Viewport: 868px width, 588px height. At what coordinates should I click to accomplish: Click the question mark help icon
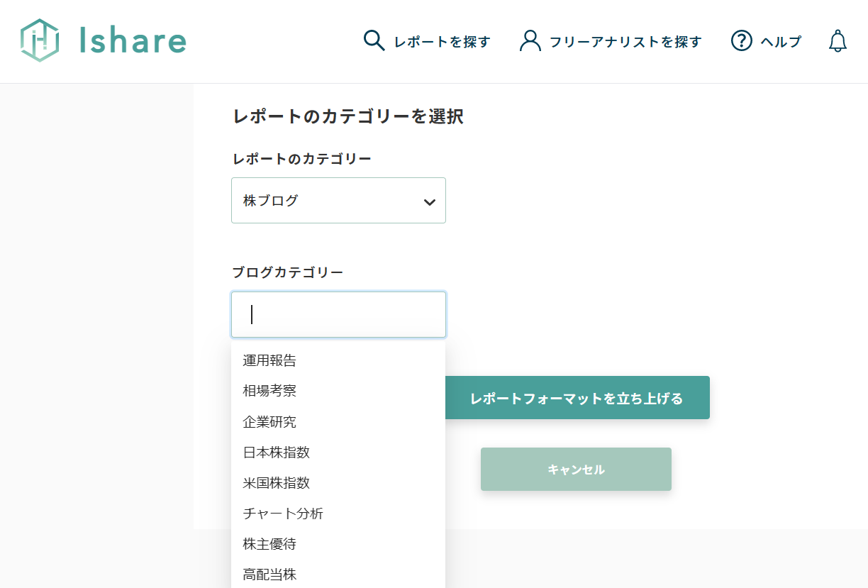(x=741, y=41)
